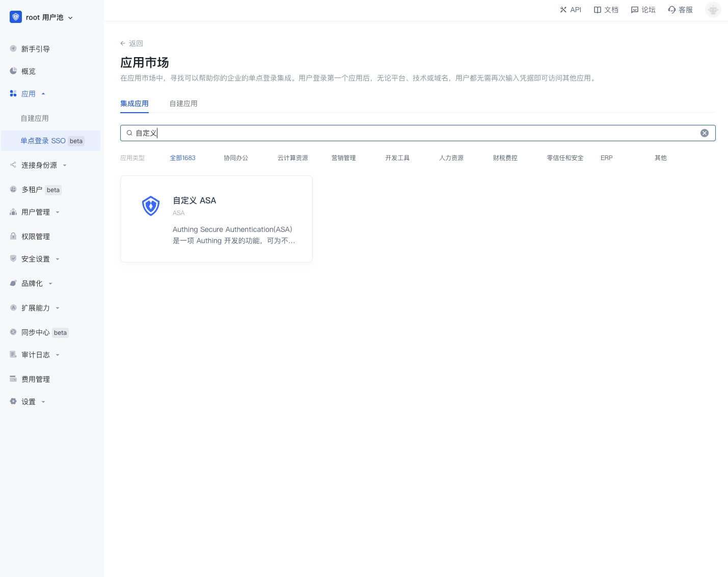Image resolution: width=728 pixels, height=577 pixels.
Task: Open the API link icon in header
Action: pyautogui.click(x=563, y=10)
